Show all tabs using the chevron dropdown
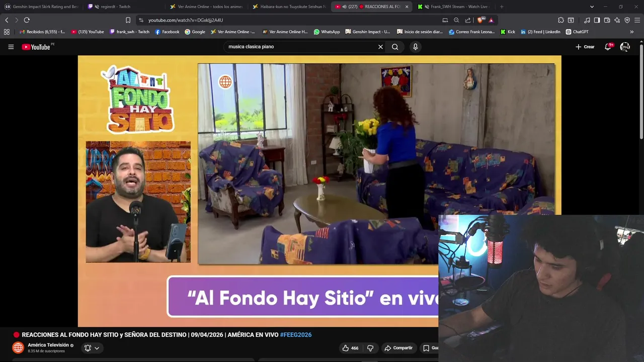 point(592,7)
